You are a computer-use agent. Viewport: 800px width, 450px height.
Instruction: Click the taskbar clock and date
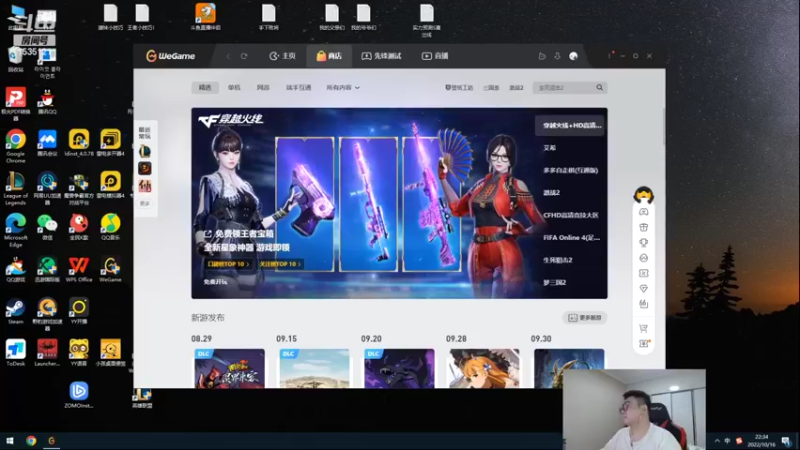[761, 440]
